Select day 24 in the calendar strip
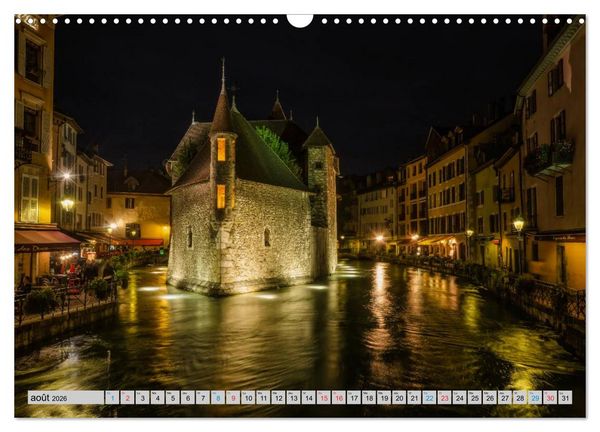Screen dimensions: 600x432 click(460, 398)
